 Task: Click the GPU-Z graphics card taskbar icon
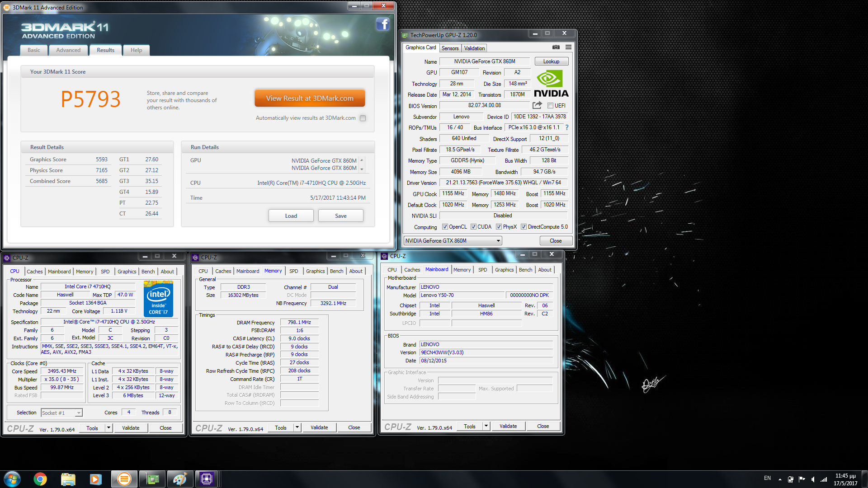point(152,479)
